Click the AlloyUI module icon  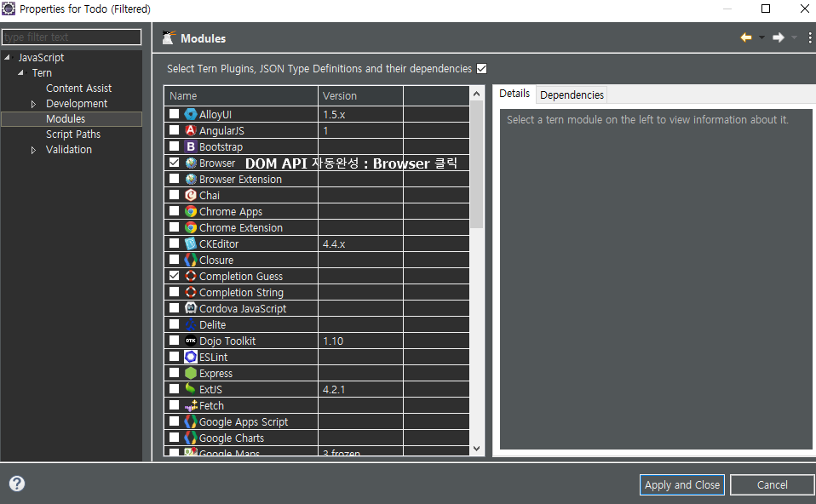click(x=191, y=114)
